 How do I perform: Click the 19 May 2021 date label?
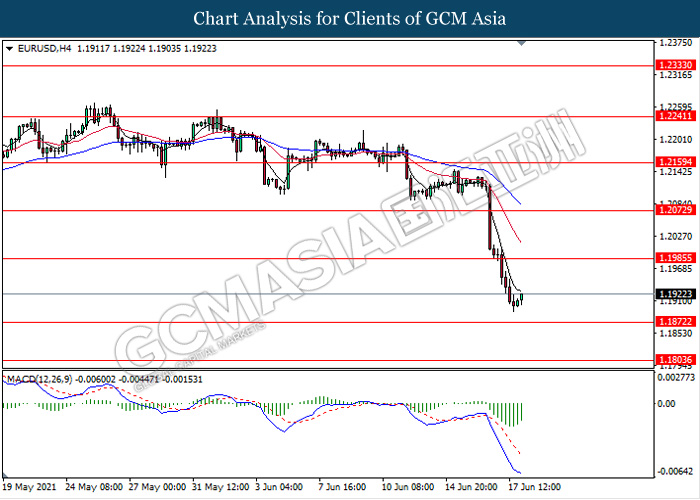[x=30, y=488]
